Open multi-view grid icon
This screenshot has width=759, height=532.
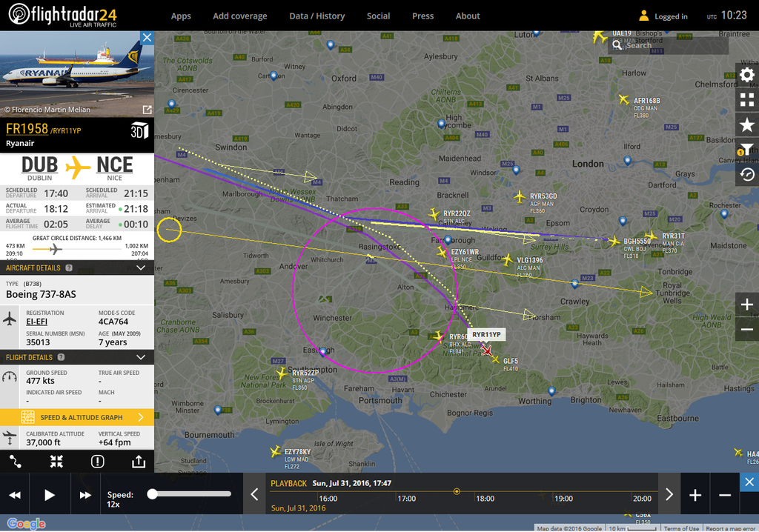747,100
